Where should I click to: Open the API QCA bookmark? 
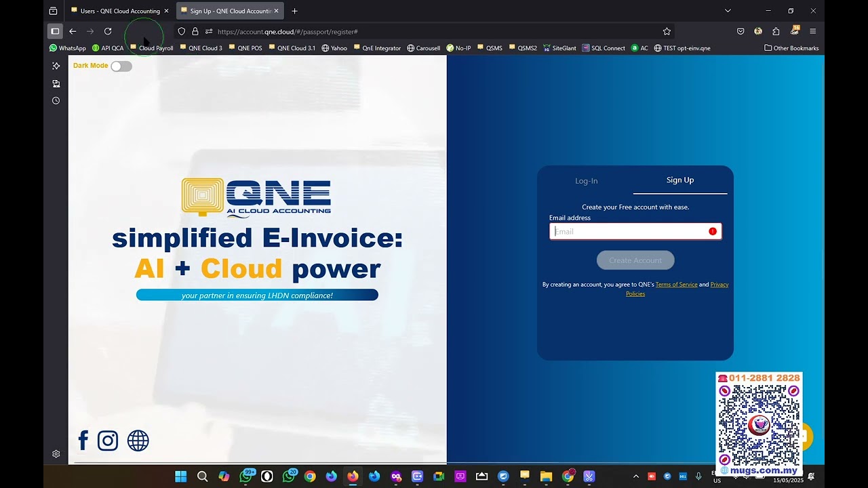pyautogui.click(x=108, y=48)
